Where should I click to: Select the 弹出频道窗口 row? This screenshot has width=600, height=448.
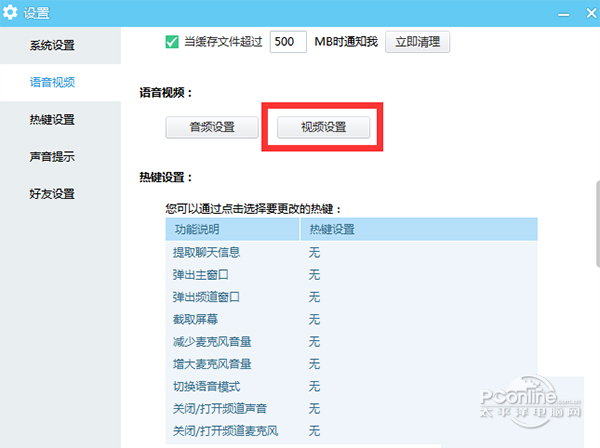[x=351, y=297]
